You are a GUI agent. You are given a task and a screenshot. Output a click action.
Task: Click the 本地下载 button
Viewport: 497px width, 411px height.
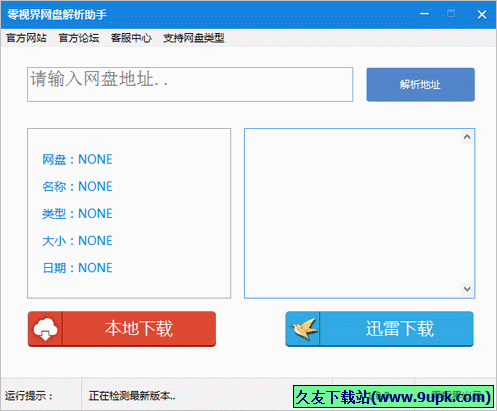(122, 329)
